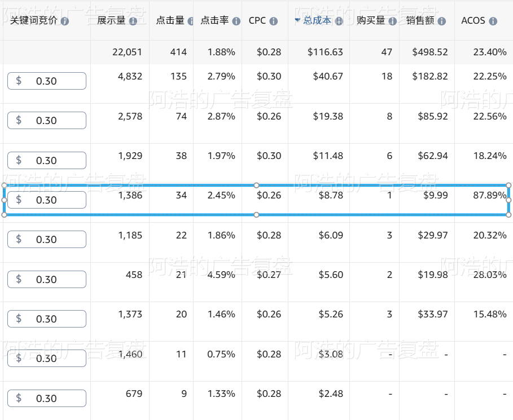The height and width of the screenshot is (420, 513).
Task: Sort by 总成本 column header
Action: [x=317, y=20]
